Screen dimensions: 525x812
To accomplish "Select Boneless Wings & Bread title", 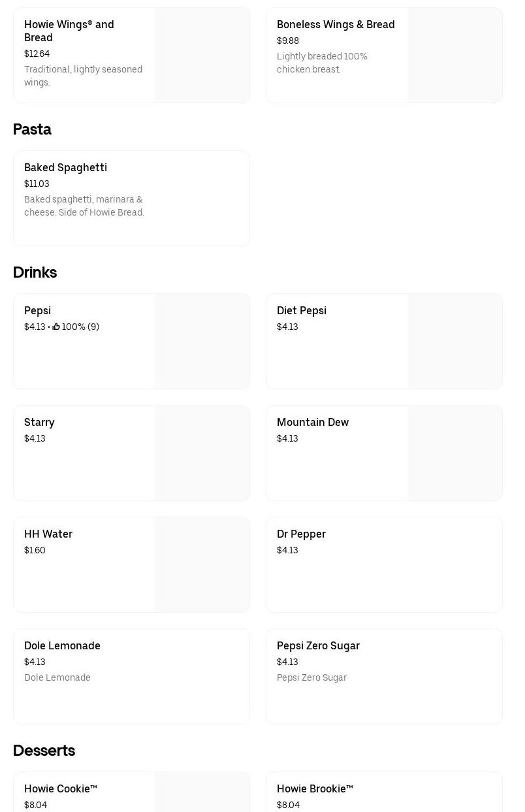I will tap(336, 25).
